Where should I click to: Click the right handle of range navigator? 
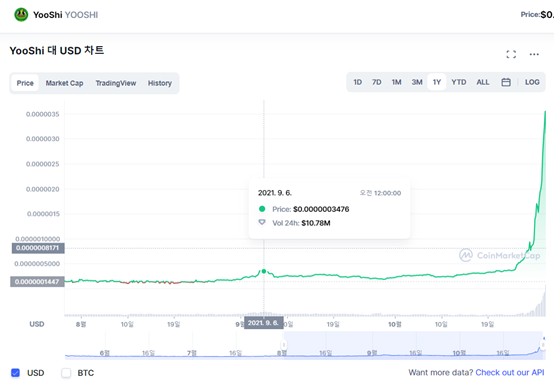543,345
